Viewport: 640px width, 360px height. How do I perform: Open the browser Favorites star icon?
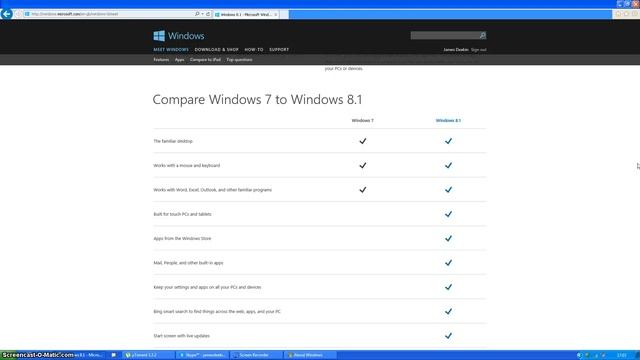[x=626, y=14]
